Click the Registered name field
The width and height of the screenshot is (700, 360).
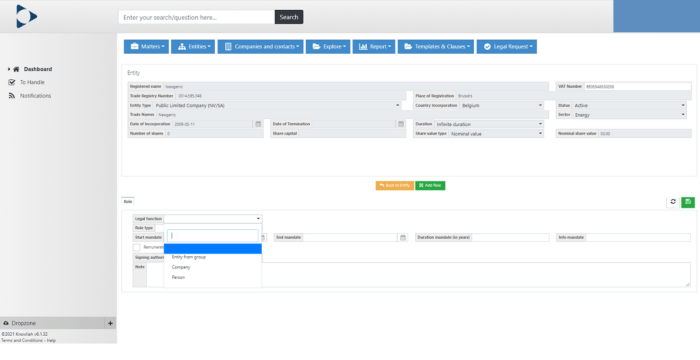pyautogui.click(x=356, y=86)
